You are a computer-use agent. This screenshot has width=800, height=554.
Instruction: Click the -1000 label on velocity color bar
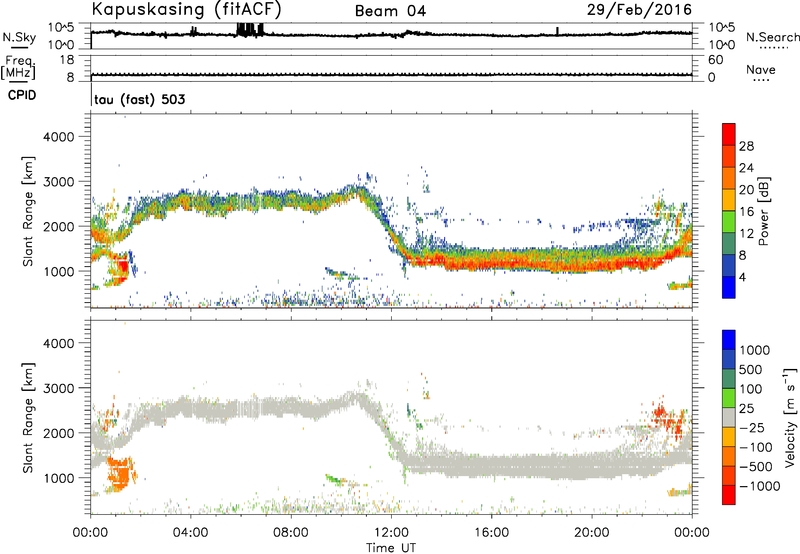[760, 486]
